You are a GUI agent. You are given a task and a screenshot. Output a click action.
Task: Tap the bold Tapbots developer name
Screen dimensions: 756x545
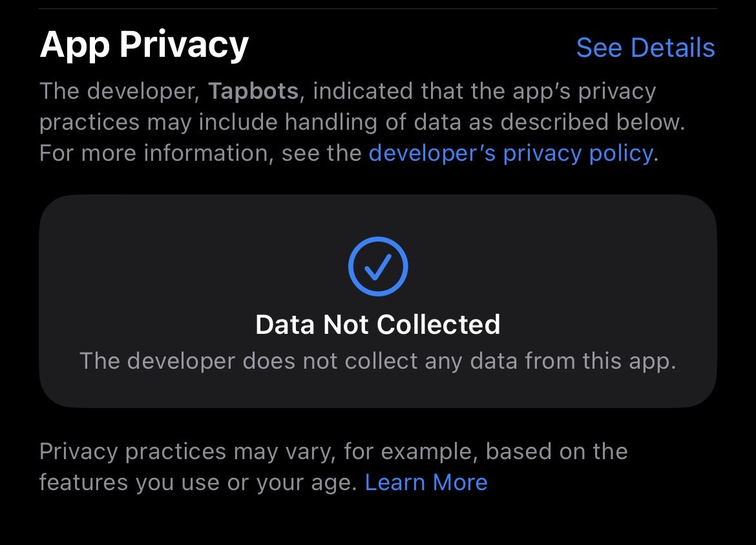253,91
